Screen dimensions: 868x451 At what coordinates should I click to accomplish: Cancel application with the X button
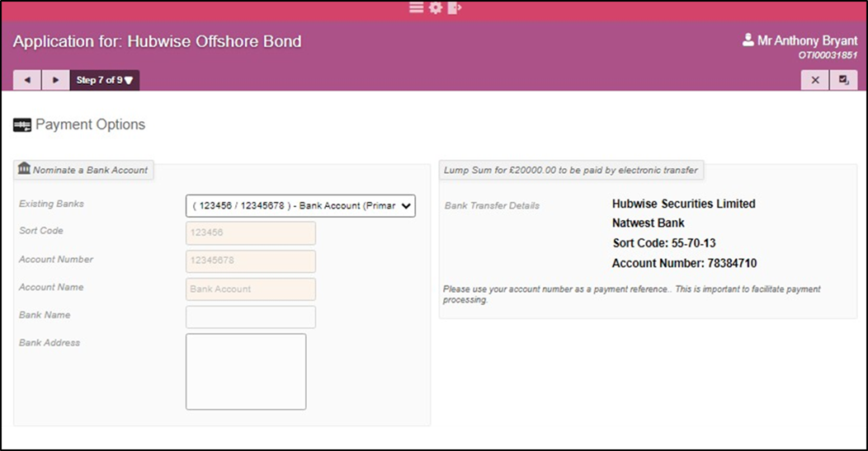(815, 80)
